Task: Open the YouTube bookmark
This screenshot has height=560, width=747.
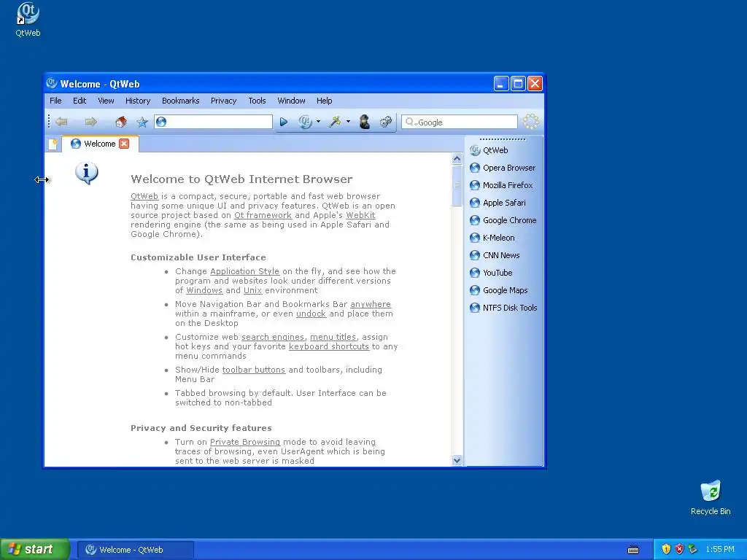Action: coord(491,273)
